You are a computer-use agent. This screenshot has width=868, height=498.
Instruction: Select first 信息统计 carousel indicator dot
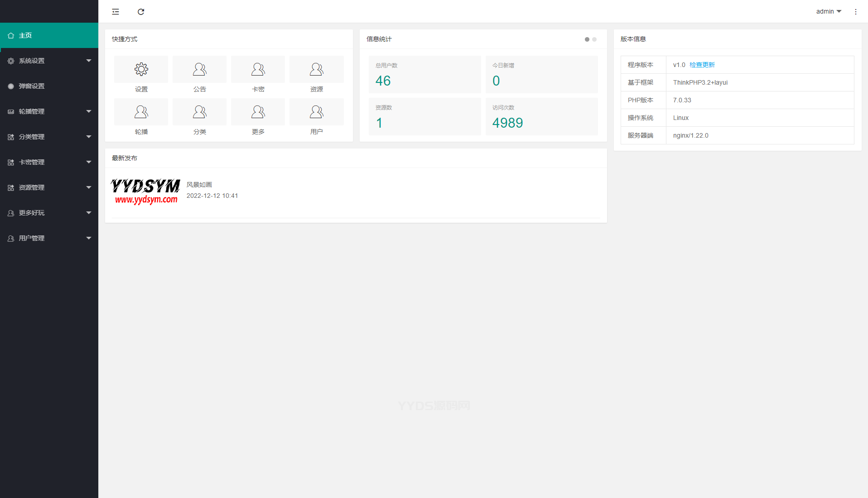(x=587, y=39)
